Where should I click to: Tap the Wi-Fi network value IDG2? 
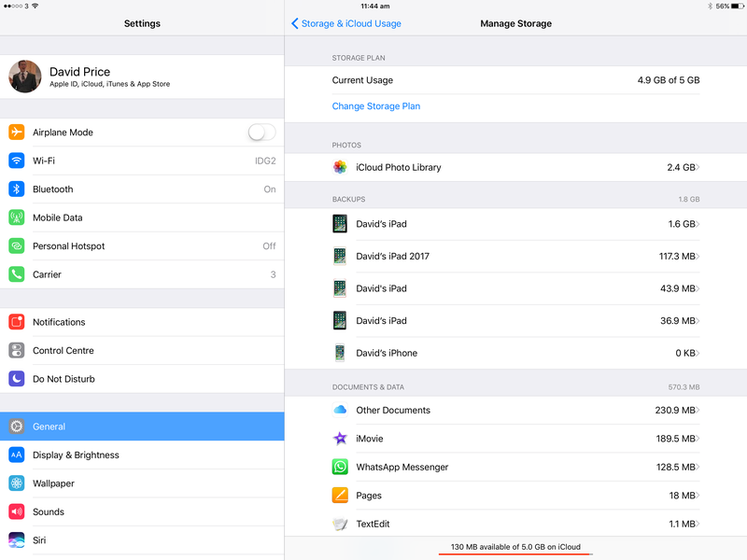tap(265, 161)
